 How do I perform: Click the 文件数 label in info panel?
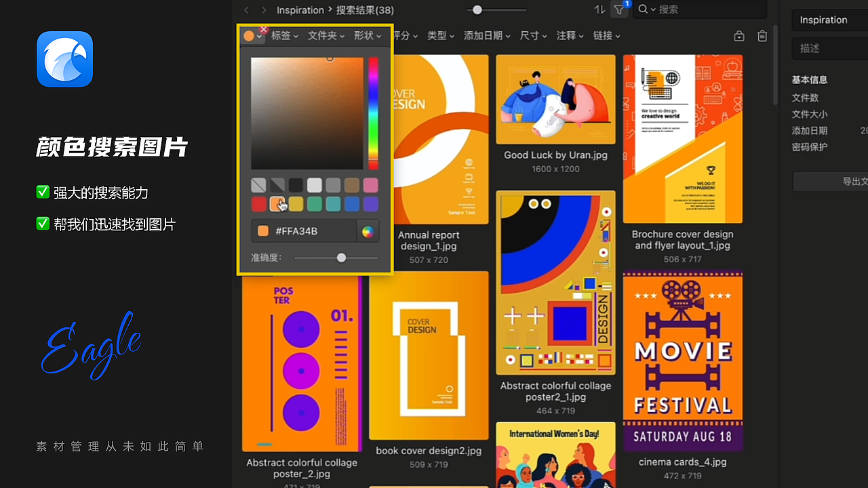pyautogui.click(x=806, y=98)
